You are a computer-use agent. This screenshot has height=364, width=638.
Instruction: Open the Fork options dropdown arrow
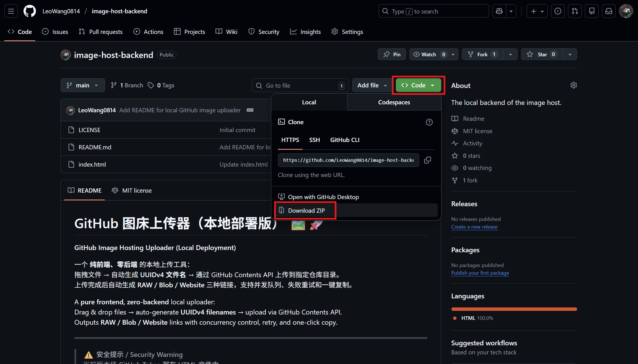510,54
